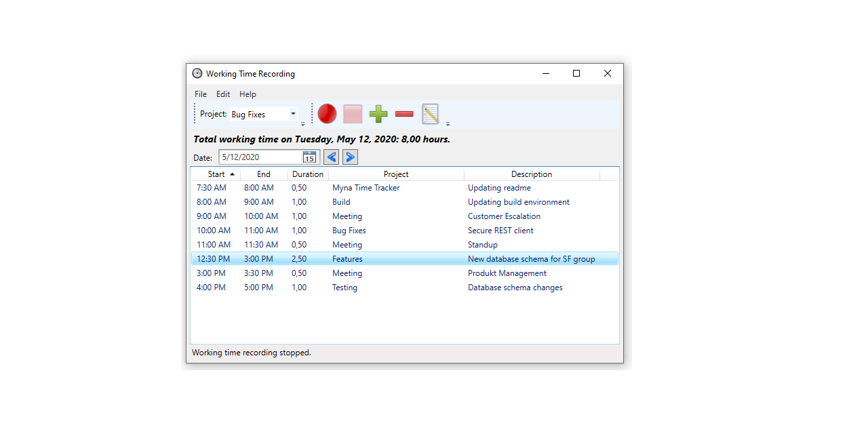868x434 pixels.
Task: Click the date field showing 5/12/2020
Action: click(x=260, y=157)
